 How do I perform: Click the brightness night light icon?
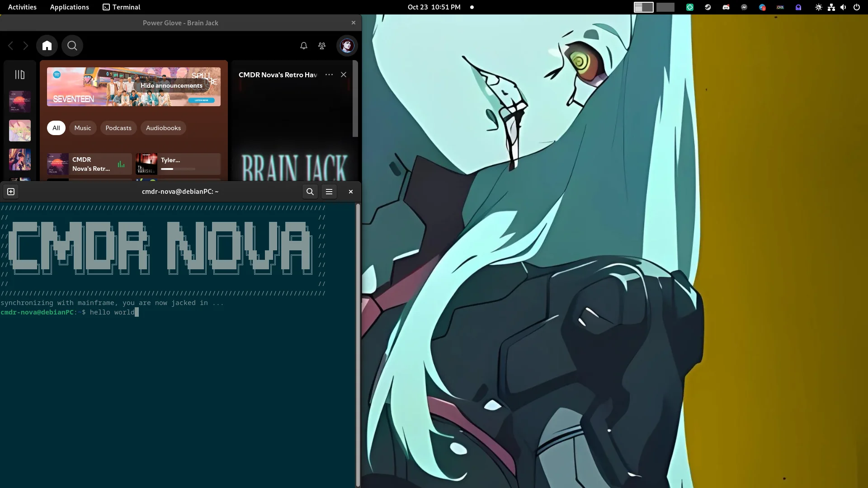819,7
